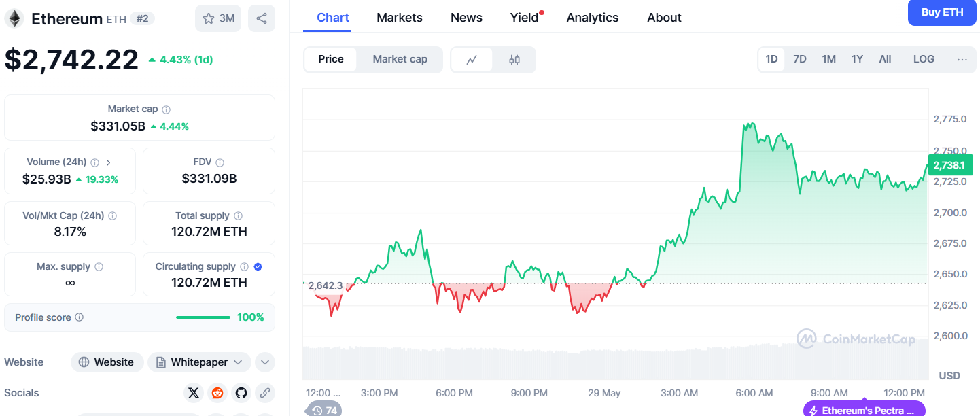Screen dimensions: 980x416
Task: Add Ethereum to watchlist star button
Action: tap(218, 18)
